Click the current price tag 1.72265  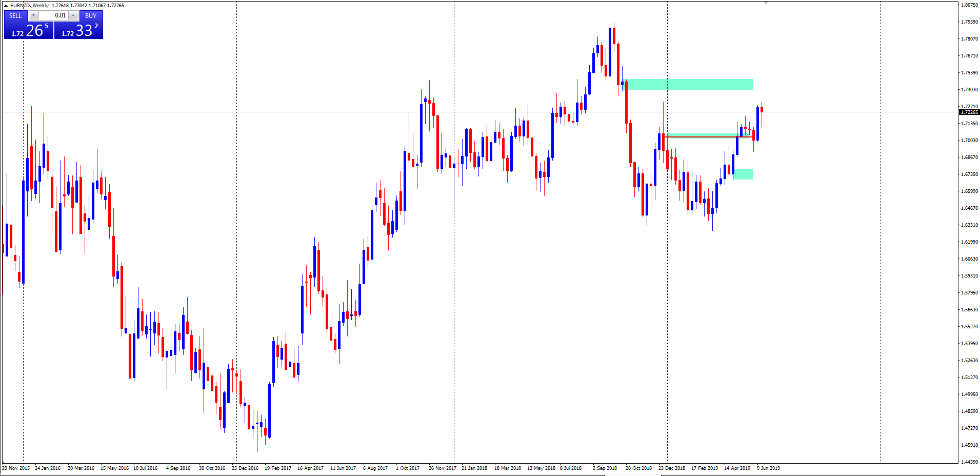point(969,112)
